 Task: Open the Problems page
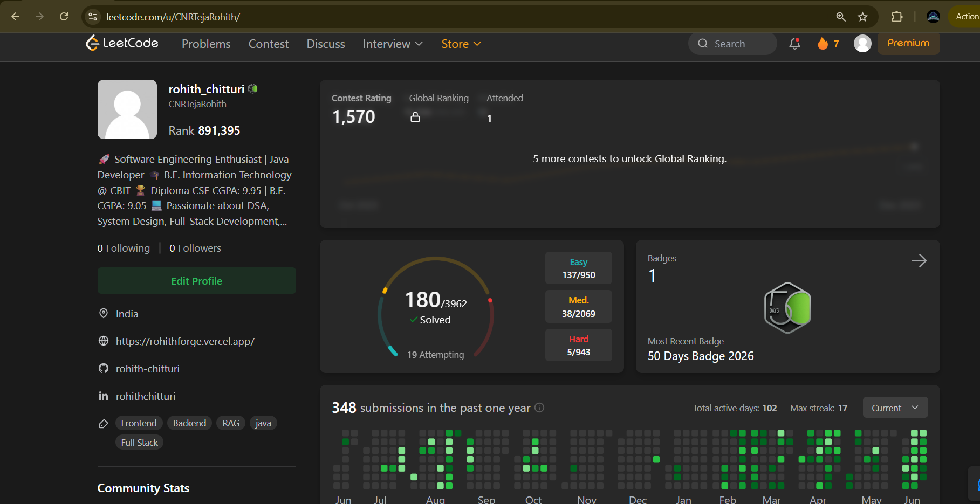point(206,44)
